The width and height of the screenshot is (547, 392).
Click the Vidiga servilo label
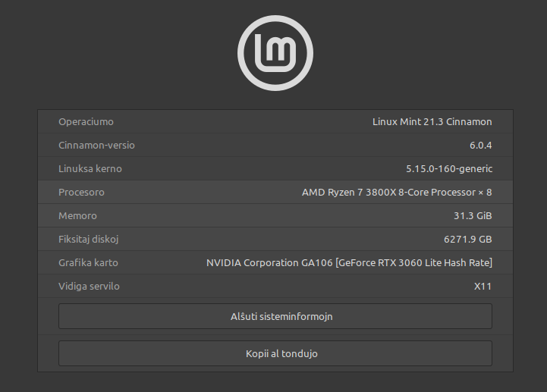coord(89,286)
